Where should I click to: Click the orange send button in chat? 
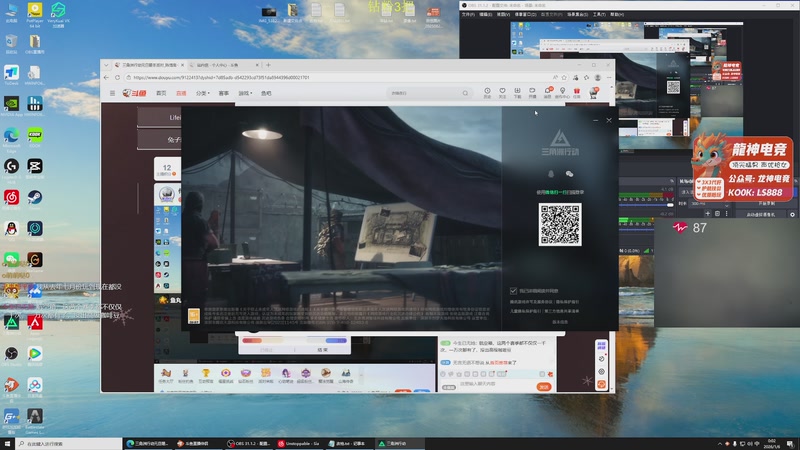click(x=544, y=387)
